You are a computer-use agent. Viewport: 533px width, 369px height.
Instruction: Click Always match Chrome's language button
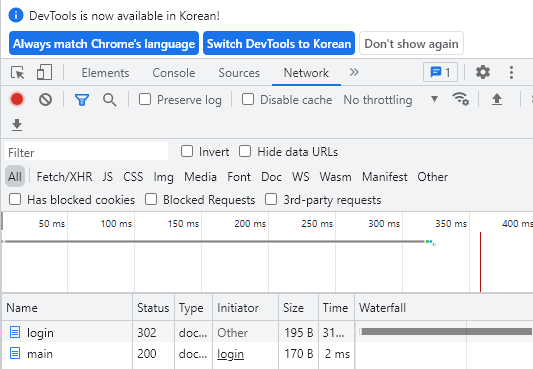104,43
